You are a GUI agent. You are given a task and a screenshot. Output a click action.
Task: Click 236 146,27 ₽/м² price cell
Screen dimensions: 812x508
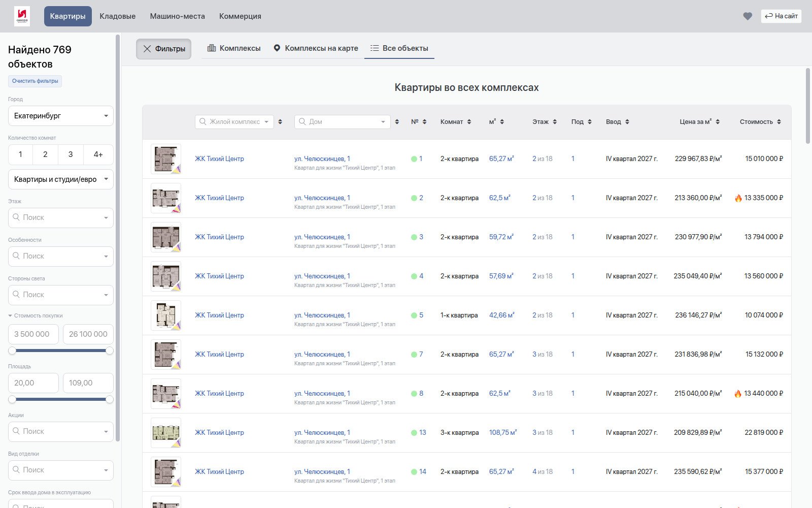698,315
